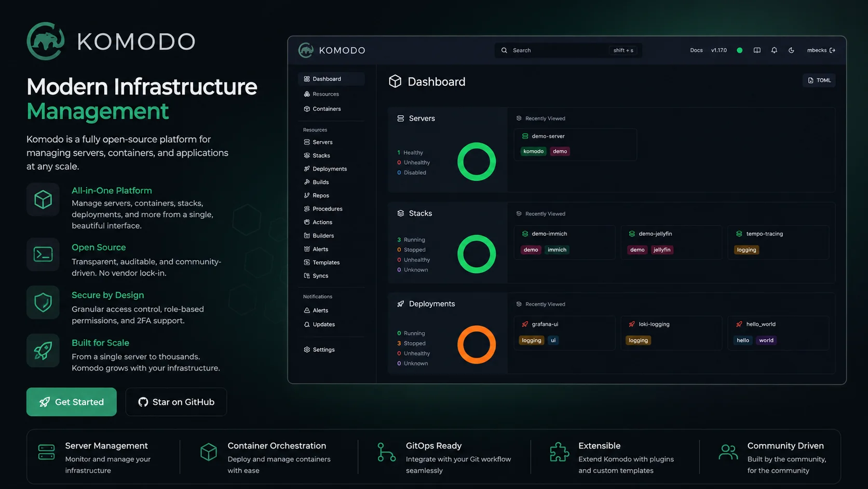Open the Docs link in header
The width and height of the screenshot is (868, 489).
coord(696,50)
